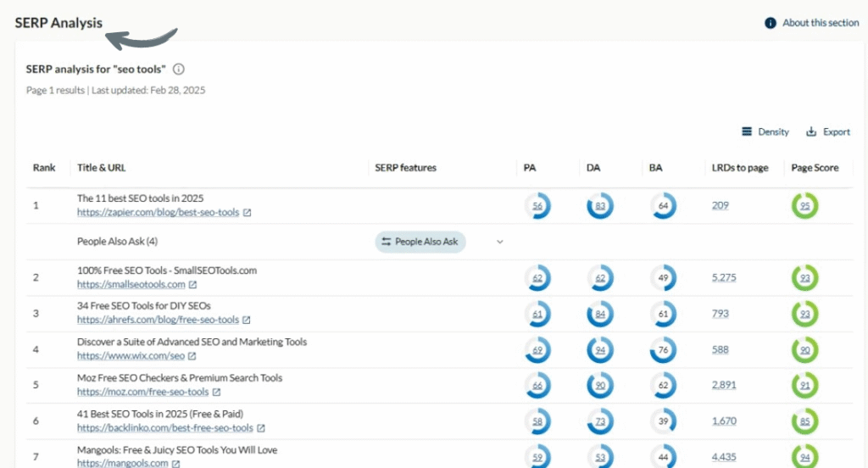The width and height of the screenshot is (868, 468).
Task: Open the moz.com free-seo-tools URL
Action: pos(142,392)
